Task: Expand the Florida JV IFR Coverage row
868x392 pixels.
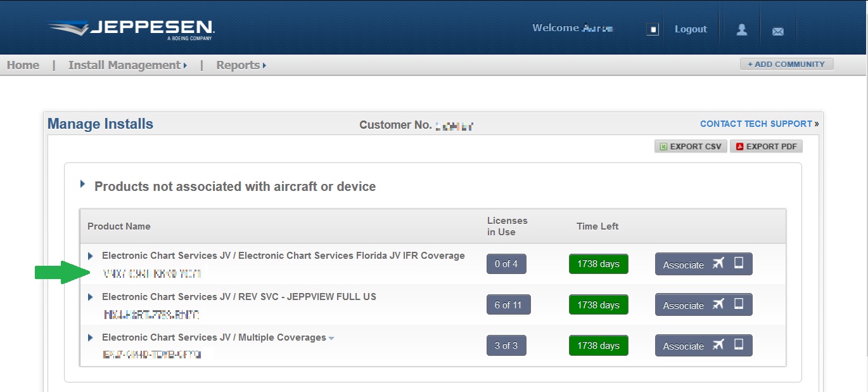Action: (91, 256)
